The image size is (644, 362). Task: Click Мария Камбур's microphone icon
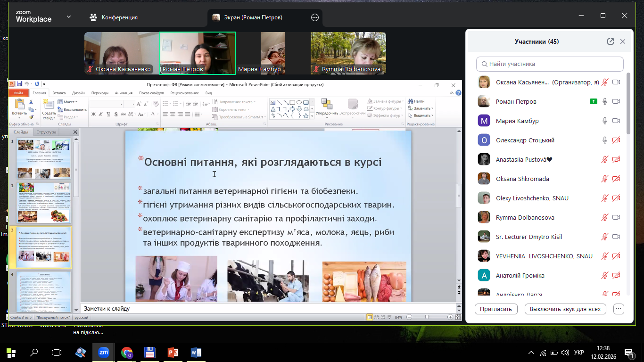tap(605, 121)
